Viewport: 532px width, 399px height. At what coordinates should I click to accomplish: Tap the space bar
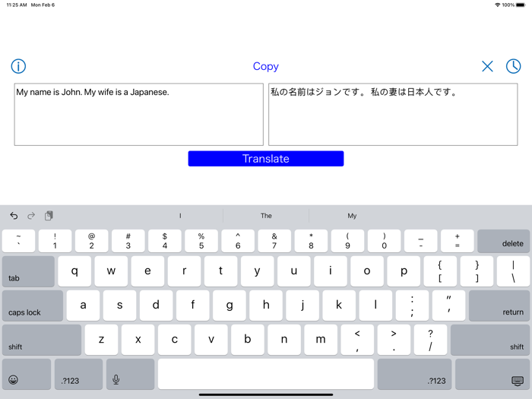point(266,374)
